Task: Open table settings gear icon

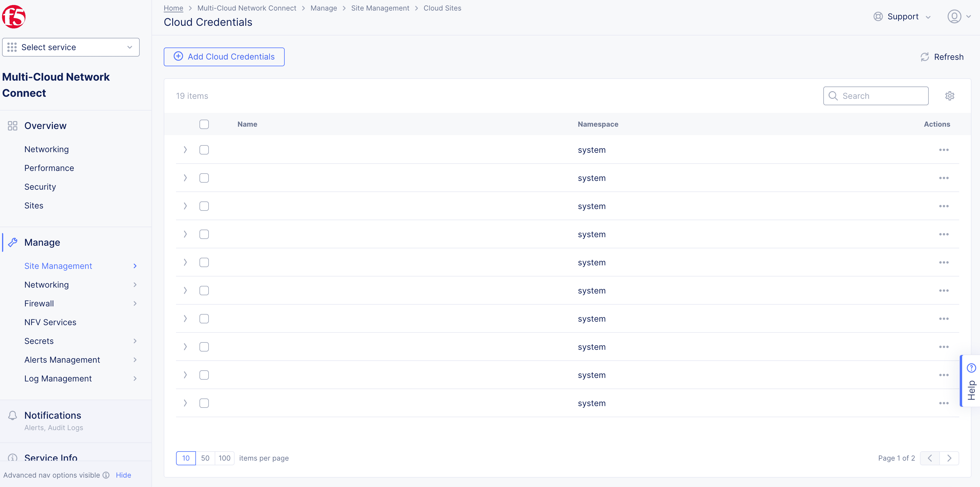Action: [x=950, y=96]
